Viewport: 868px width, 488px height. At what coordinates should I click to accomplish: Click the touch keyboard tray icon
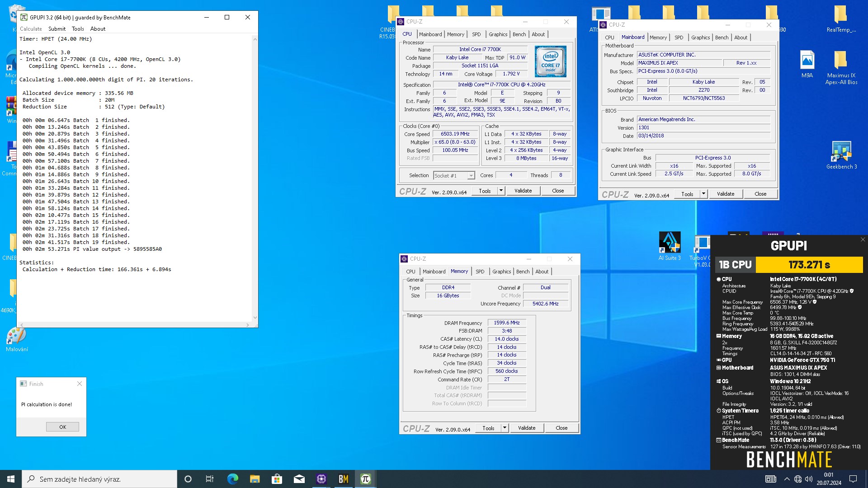pos(771,479)
